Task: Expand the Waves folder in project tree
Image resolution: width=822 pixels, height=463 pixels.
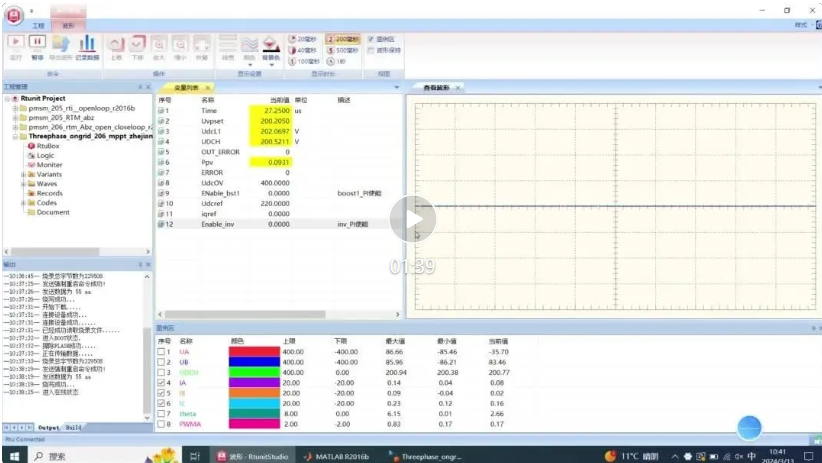Action: point(23,184)
